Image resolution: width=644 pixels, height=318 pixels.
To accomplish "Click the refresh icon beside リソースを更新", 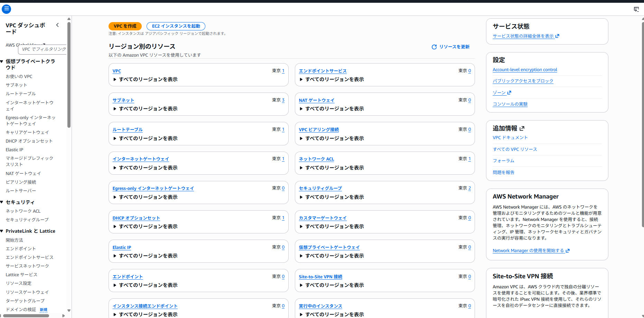I will [434, 47].
